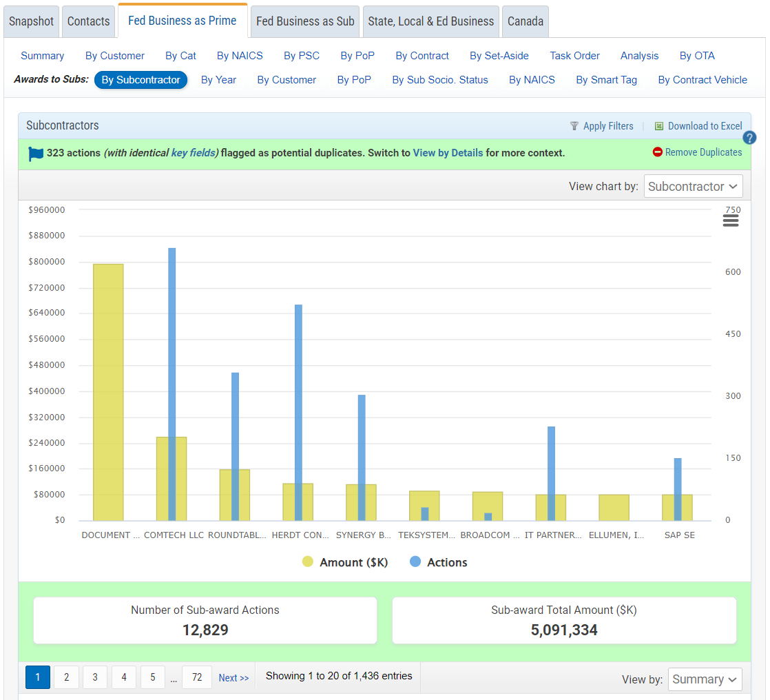This screenshot has width=770, height=700.
Task: Toggle Amount ($K) legend series
Action: tap(345, 562)
